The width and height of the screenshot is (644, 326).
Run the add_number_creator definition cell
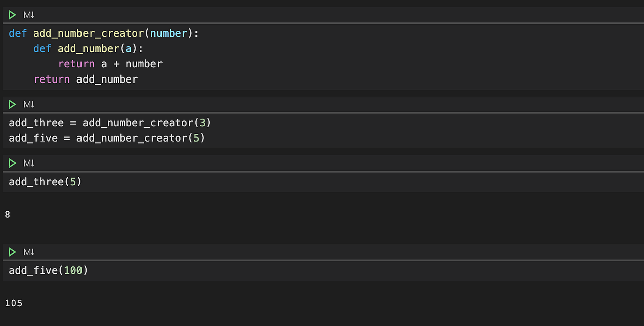click(x=12, y=15)
